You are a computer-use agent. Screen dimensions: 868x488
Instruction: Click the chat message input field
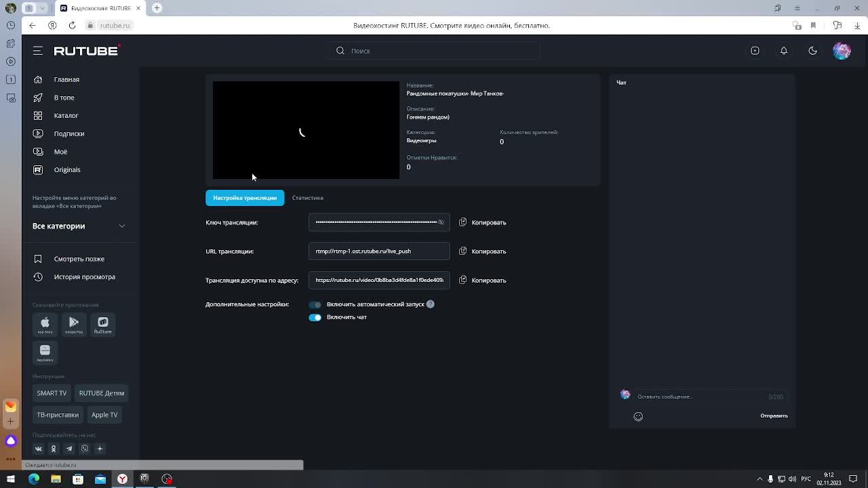698,396
